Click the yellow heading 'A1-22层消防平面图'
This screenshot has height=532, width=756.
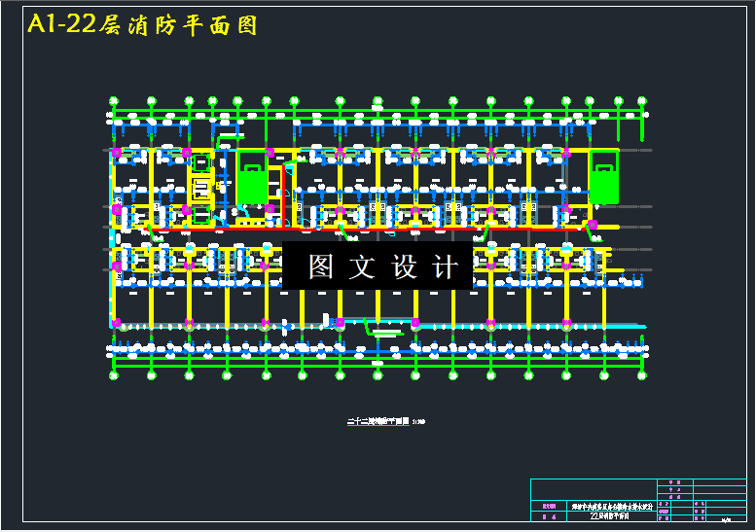point(142,24)
